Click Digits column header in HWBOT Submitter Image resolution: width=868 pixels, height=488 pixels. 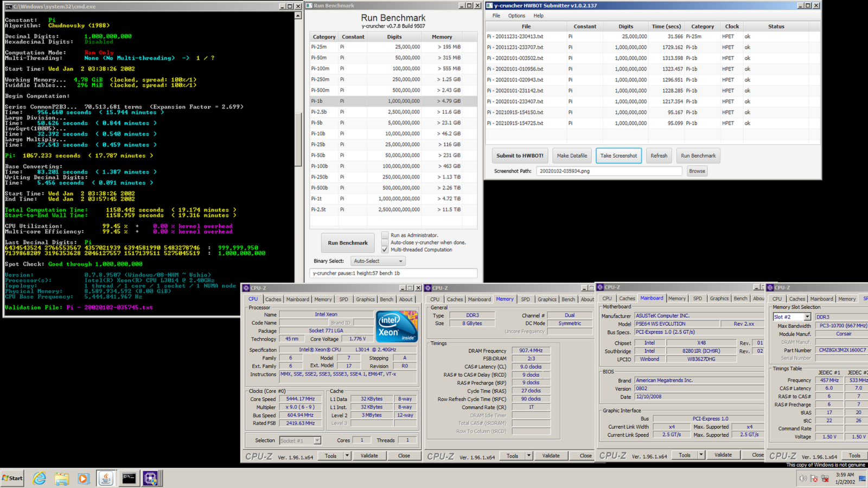click(x=626, y=26)
